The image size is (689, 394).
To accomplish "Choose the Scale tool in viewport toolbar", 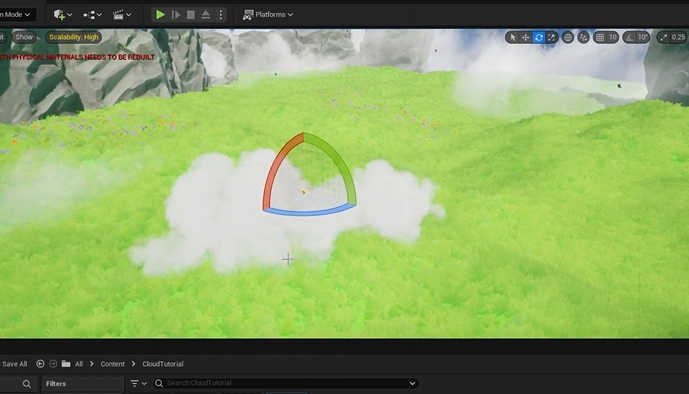I will [x=551, y=37].
